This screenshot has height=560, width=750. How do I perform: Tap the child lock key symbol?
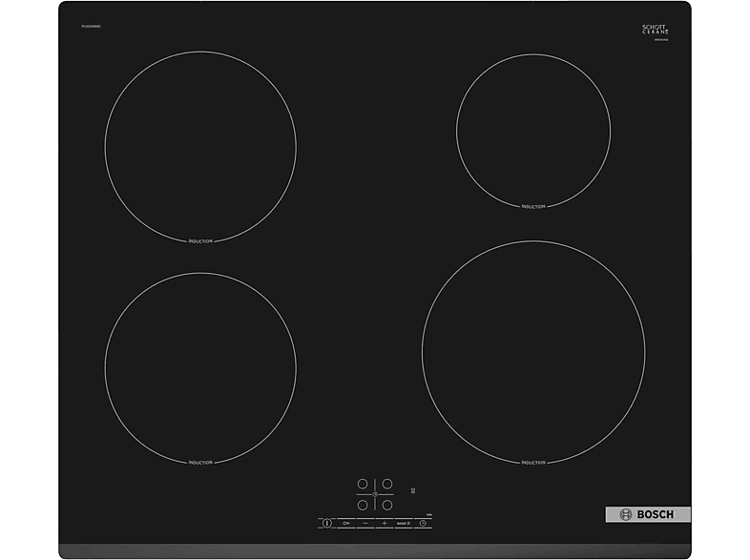click(345, 523)
